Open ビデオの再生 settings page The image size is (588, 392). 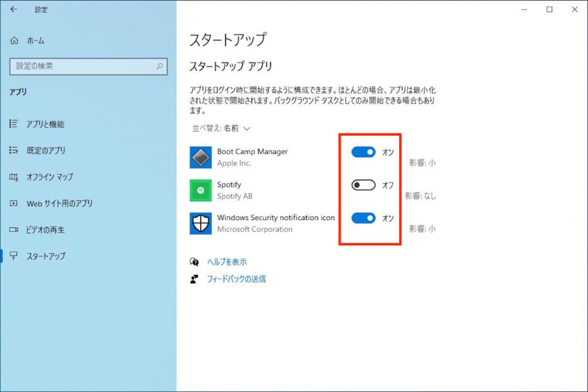click(45, 230)
